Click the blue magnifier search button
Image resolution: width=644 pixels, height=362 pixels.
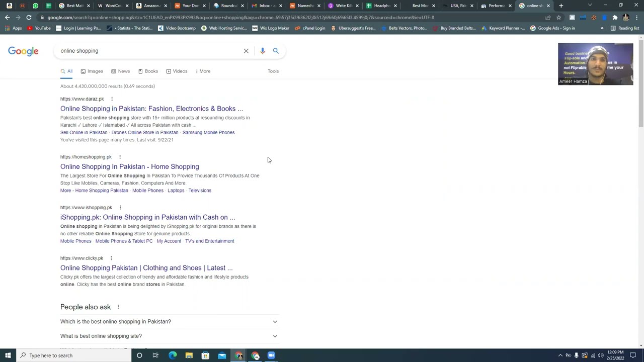[276, 51]
